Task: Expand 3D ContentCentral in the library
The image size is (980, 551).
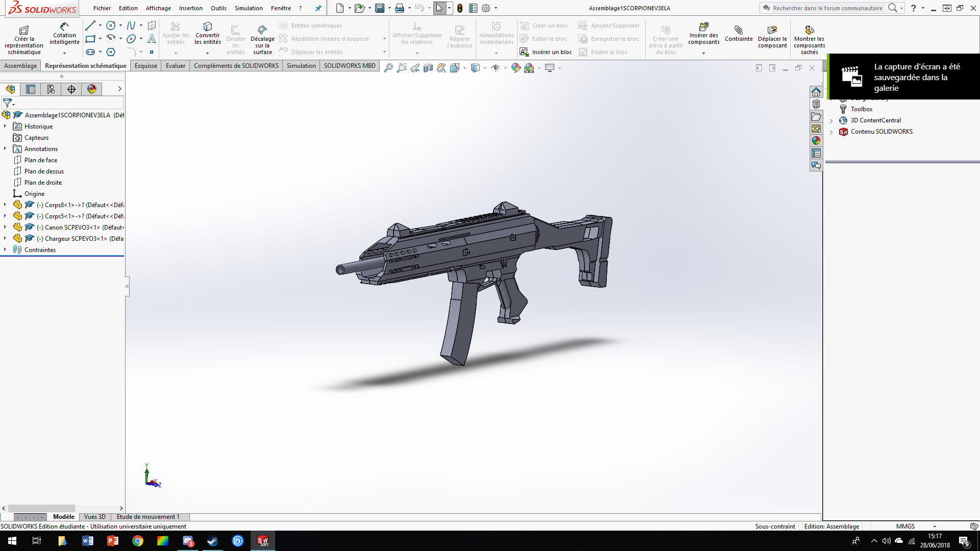Action: (x=831, y=120)
